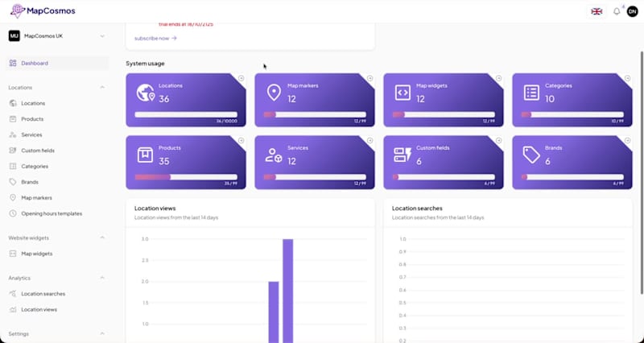Collapse the Locations sidebar section
This screenshot has height=343, width=644.
(102, 88)
